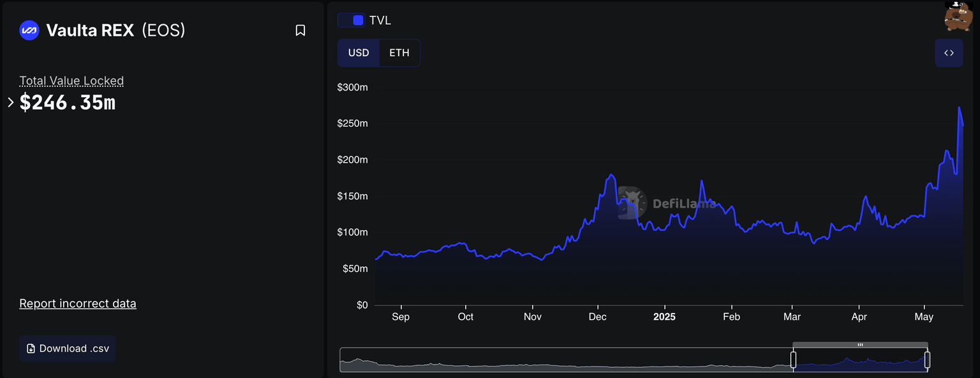Bookmark the Vaulta REX protocol

tap(301, 31)
